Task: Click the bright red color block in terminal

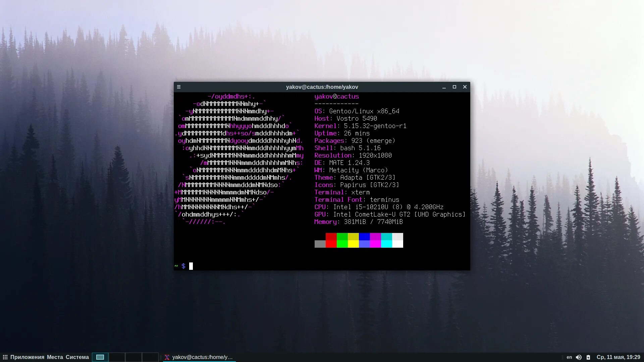Action: (331, 244)
